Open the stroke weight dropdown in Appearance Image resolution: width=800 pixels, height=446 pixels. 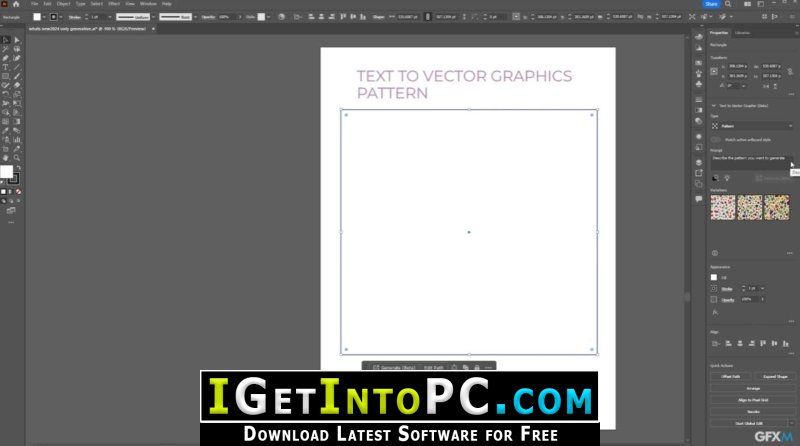click(x=763, y=288)
